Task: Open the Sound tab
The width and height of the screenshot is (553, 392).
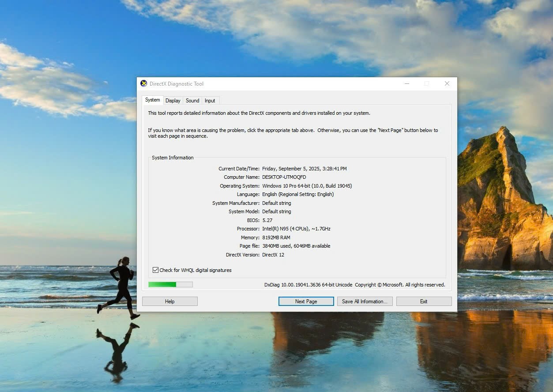Action: (192, 101)
